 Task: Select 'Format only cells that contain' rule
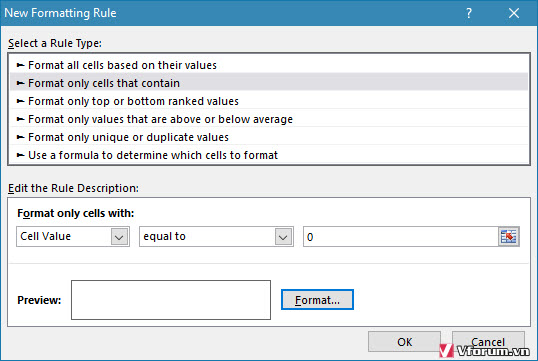(269, 83)
